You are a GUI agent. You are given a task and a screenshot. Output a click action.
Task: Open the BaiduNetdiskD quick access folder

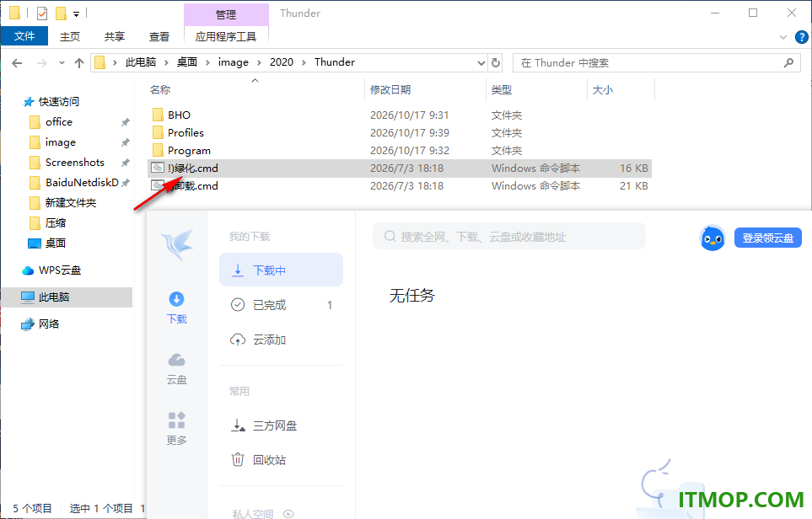[81, 182]
